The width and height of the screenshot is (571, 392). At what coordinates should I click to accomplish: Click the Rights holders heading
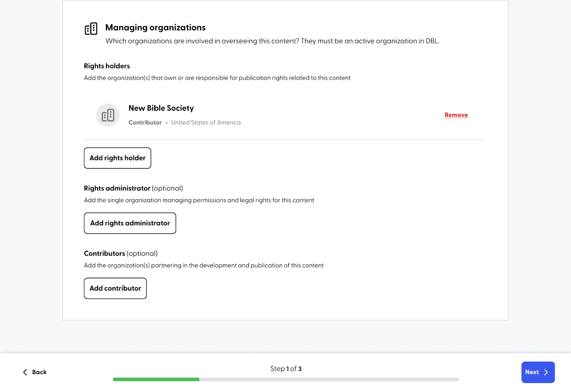[x=107, y=66]
